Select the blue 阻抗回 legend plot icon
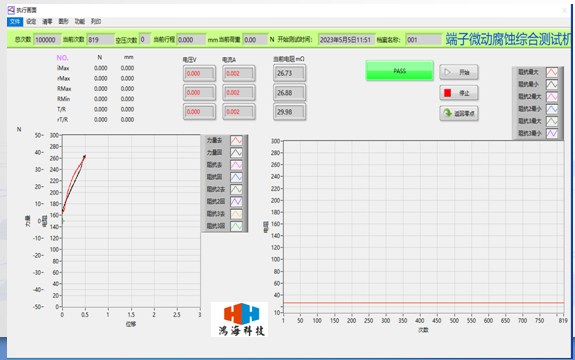Viewport: 575px width, 360px height. click(x=236, y=177)
